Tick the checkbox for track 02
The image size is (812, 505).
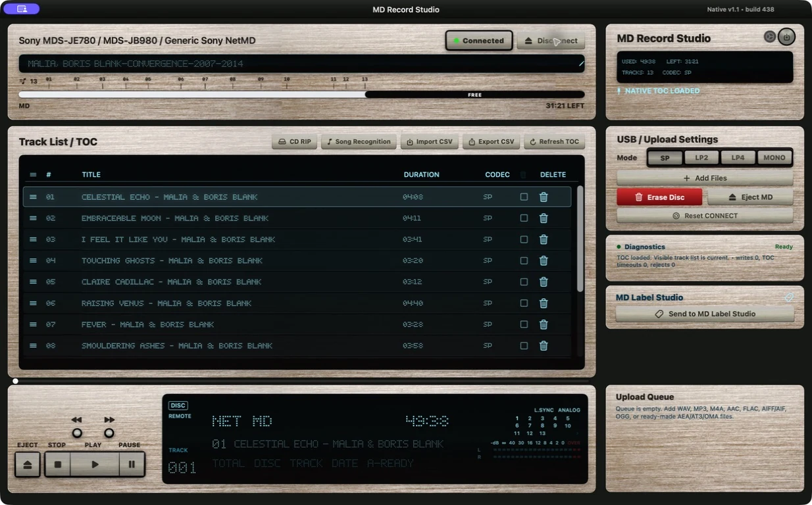524,218
